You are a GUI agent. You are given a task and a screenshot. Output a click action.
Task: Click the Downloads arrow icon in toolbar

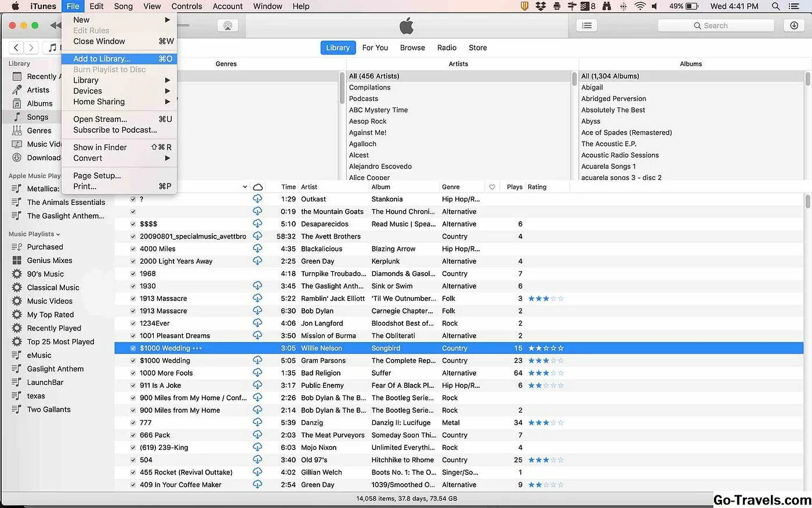coord(794,26)
